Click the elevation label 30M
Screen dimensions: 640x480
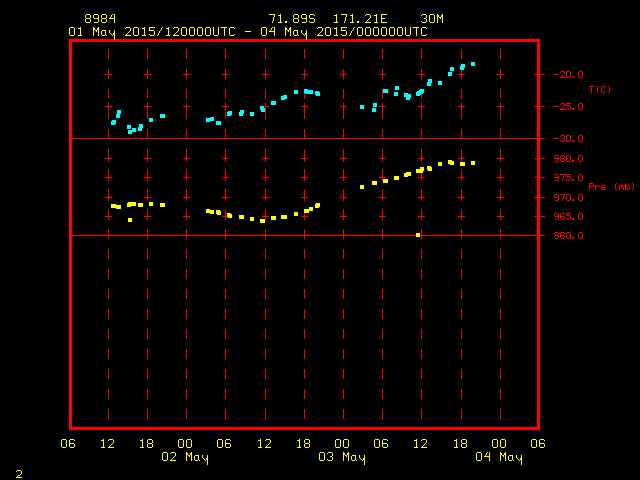tap(432, 19)
